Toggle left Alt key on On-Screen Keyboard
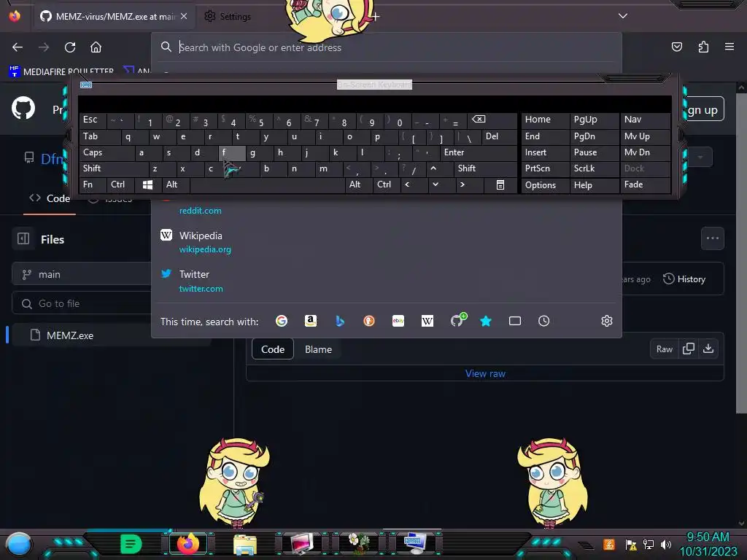747x560 pixels. tap(176, 184)
